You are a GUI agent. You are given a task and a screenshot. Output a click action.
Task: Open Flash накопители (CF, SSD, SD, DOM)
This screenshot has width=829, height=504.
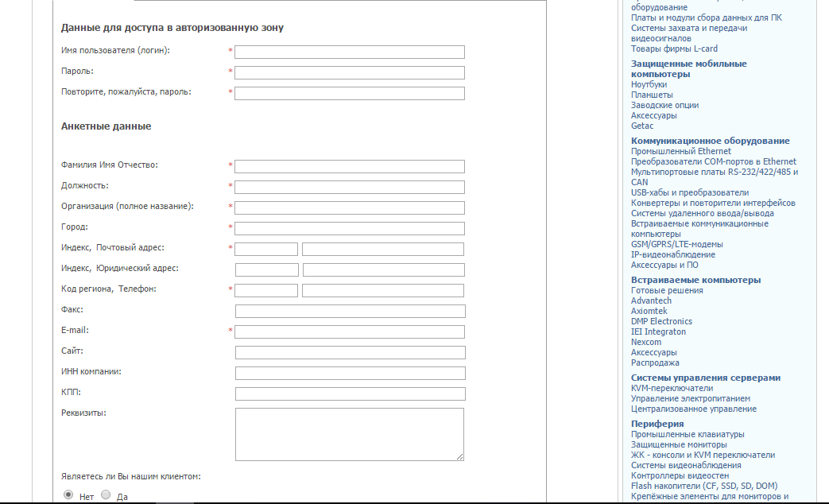[x=704, y=486]
